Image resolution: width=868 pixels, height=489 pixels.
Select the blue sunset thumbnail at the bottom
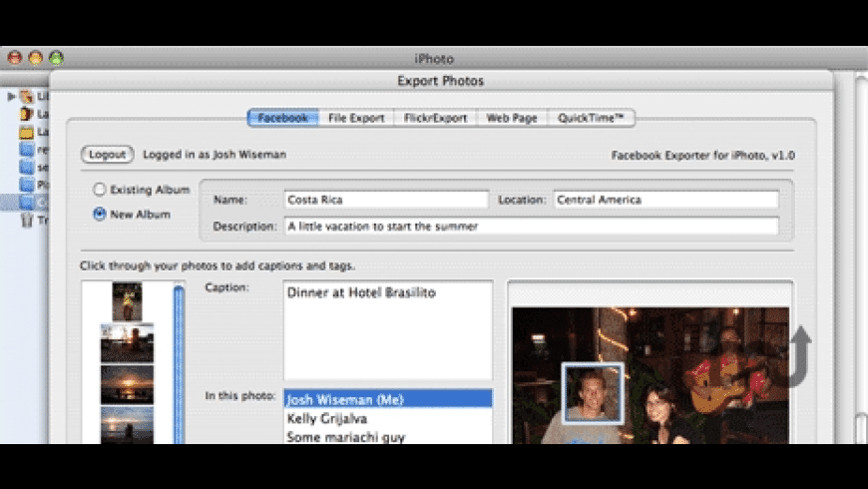[127, 425]
